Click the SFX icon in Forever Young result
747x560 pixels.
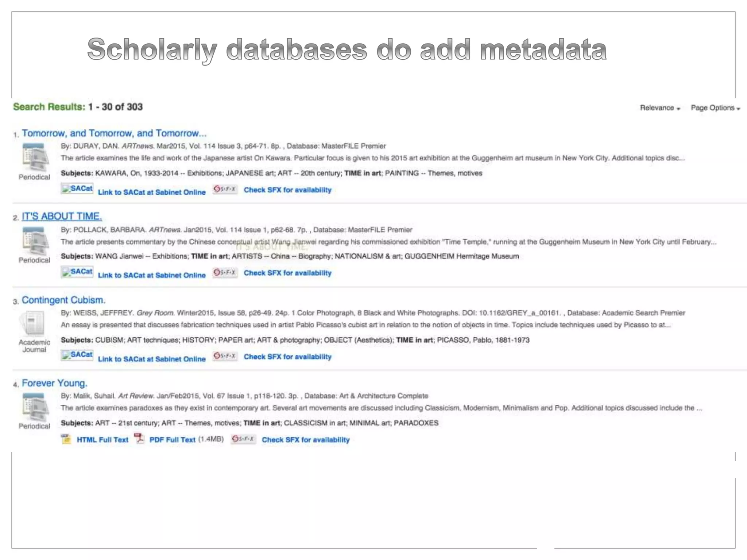(243, 439)
